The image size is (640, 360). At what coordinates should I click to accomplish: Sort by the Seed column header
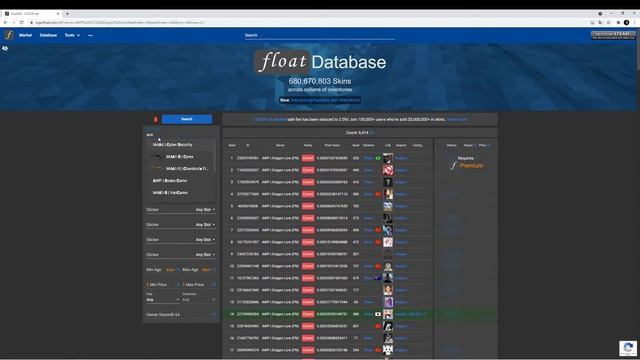tap(356, 145)
